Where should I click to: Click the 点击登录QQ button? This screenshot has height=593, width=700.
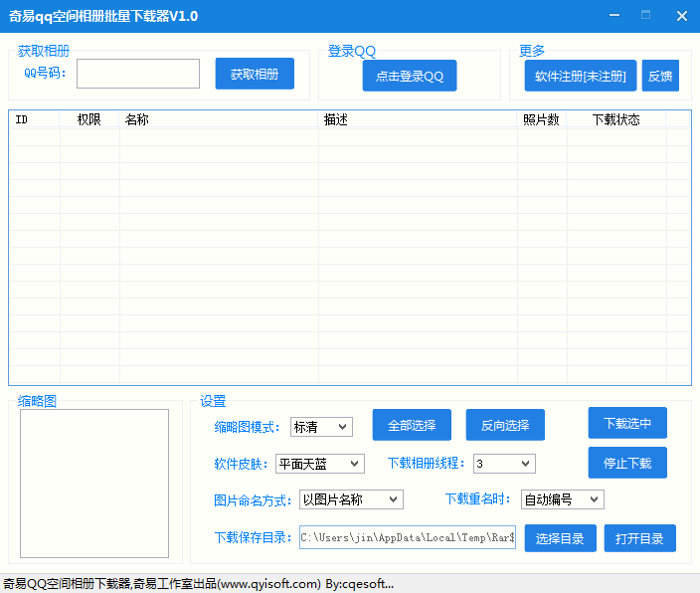coord(410,76)
